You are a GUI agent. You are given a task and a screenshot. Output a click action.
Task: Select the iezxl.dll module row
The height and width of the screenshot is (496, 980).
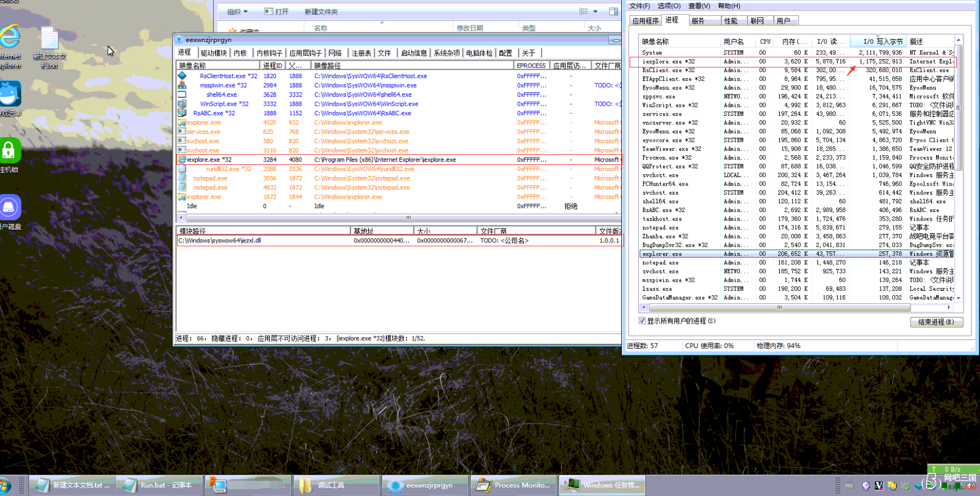[399, 241]
